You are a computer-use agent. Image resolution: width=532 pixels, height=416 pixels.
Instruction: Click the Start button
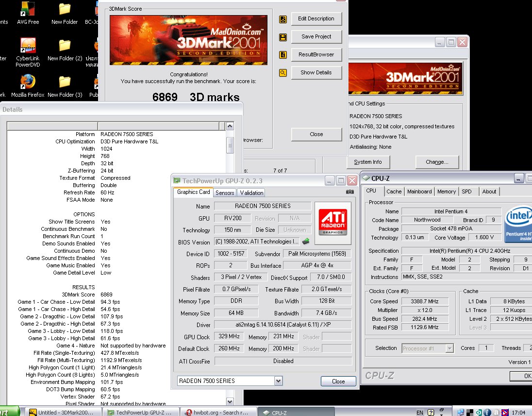point(10,412)
